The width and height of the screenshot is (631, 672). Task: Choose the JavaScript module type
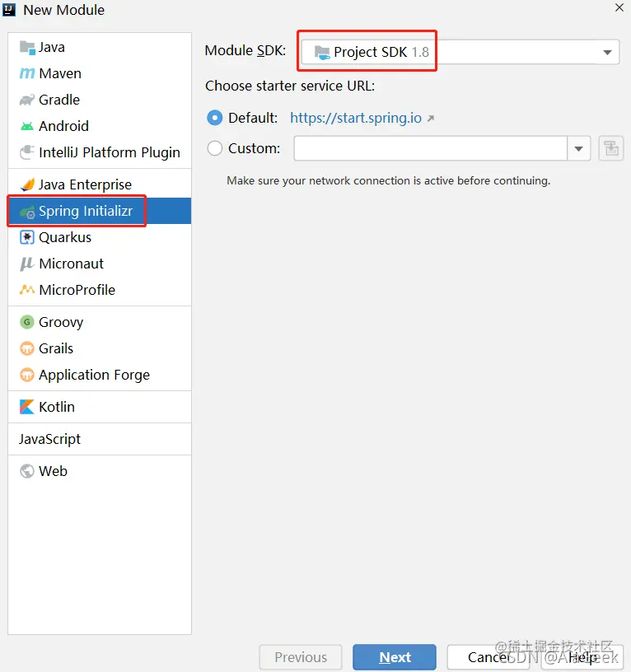click(100, 439)
